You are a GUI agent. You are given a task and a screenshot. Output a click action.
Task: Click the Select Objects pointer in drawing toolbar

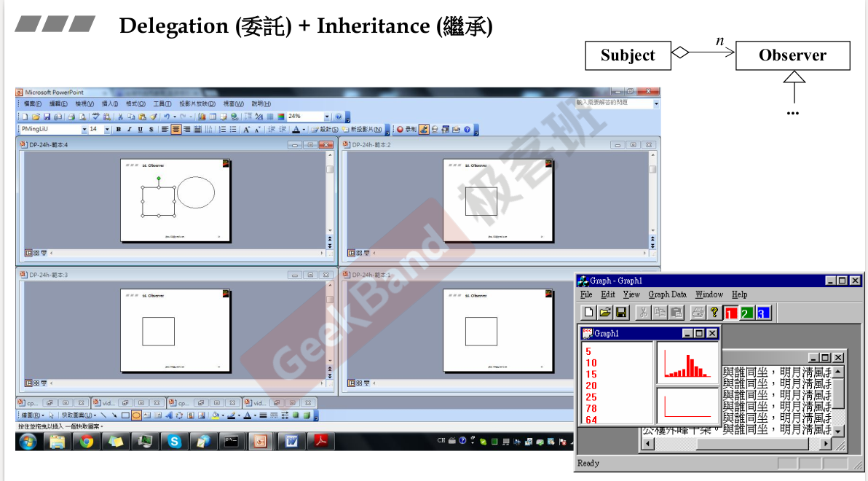[x=51, y=415]
